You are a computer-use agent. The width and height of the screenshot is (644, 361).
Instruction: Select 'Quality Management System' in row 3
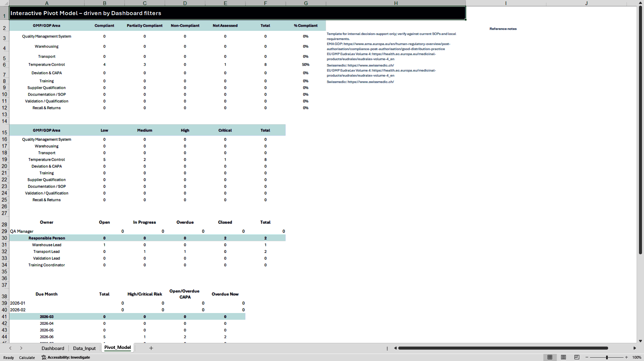(47, 36)
